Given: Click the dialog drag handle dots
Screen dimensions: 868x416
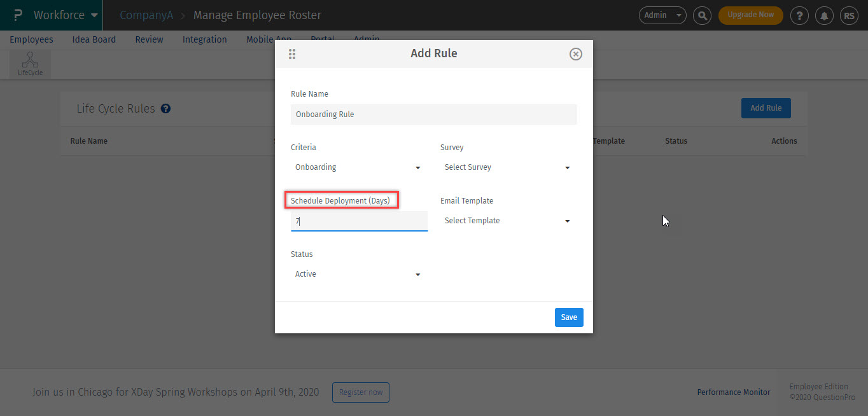Looking at the screenshot, I should tap(292, 54).
